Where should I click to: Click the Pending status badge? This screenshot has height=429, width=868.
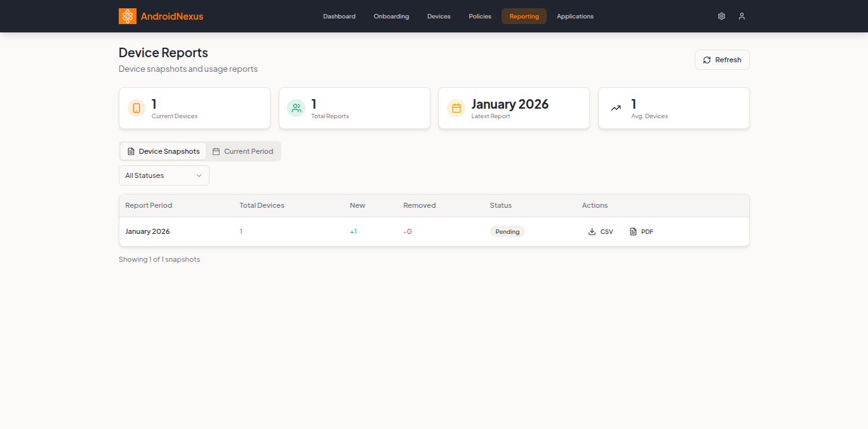coord(507,231)
